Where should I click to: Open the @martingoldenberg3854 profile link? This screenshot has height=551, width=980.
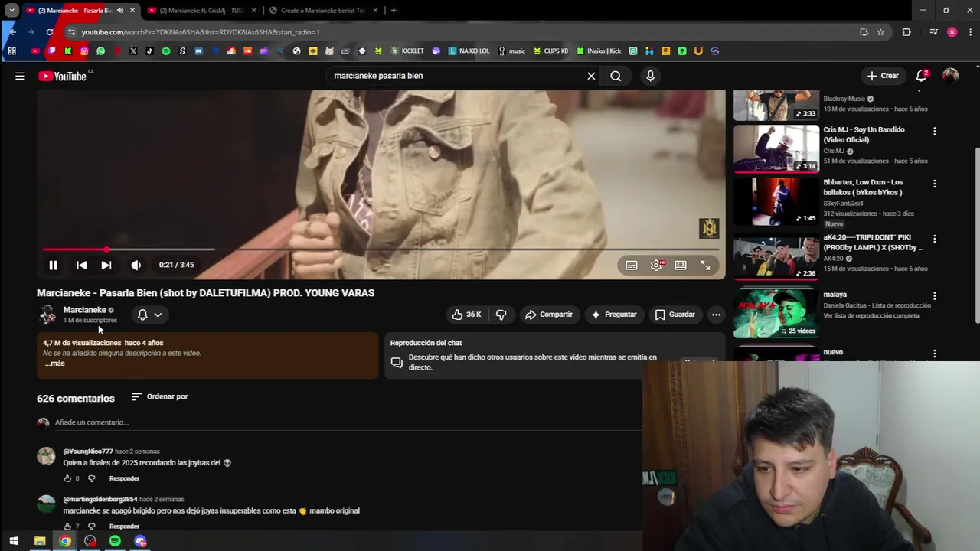tap(100, 499)
